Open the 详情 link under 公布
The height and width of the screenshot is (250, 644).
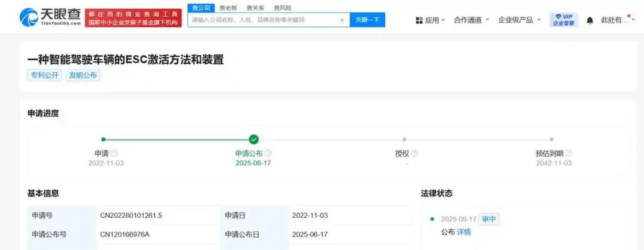click(x=464, y=232)
